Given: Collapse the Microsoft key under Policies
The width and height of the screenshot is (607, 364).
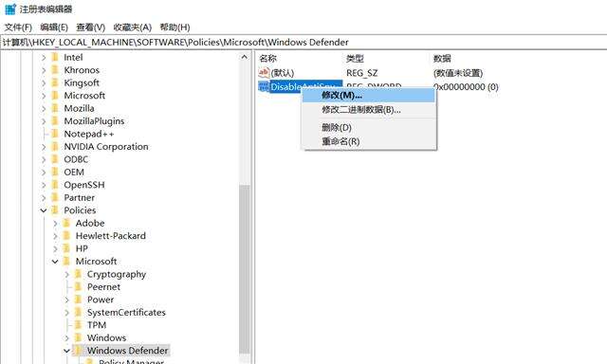Looking at the screenshot, I should point(55,262).
